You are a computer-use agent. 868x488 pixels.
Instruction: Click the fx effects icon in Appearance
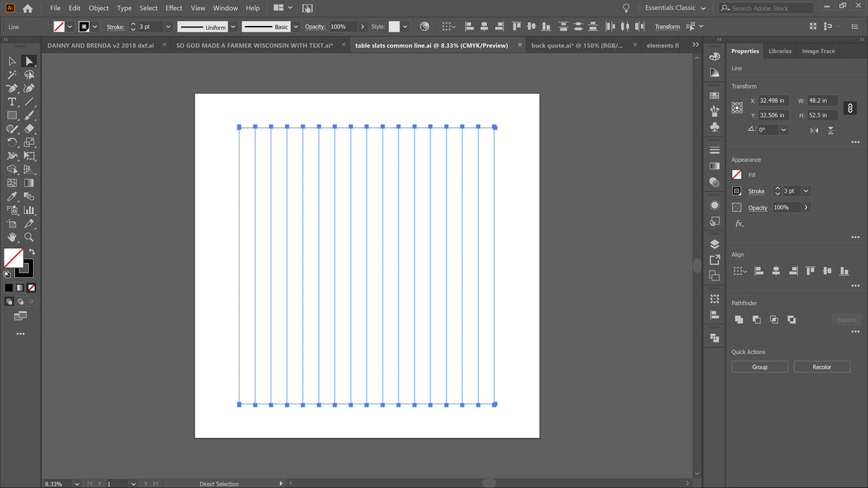(x=739, y=223)
